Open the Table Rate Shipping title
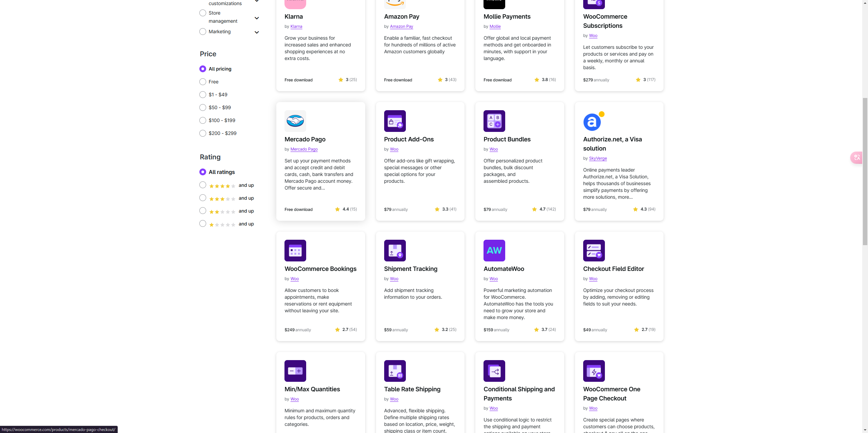The image size is (868, 433). tap(412, 389)
